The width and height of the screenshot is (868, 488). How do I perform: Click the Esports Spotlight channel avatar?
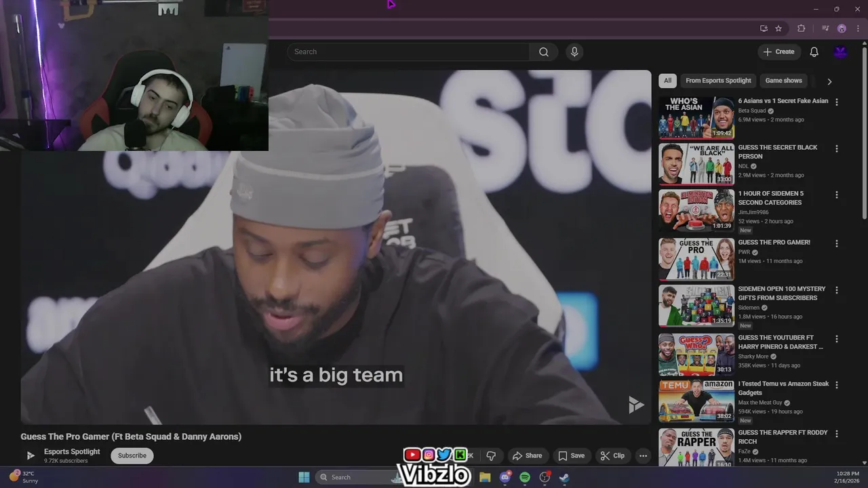(30, 455)
